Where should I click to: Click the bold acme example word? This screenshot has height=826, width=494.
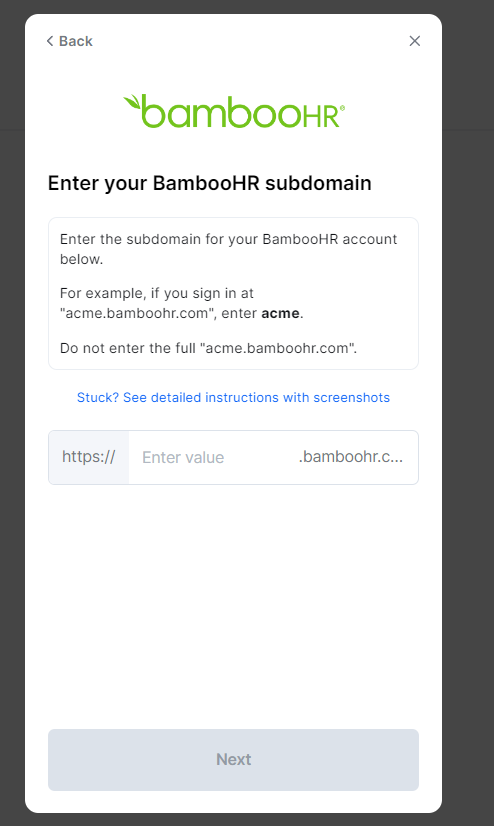[281, 313]
